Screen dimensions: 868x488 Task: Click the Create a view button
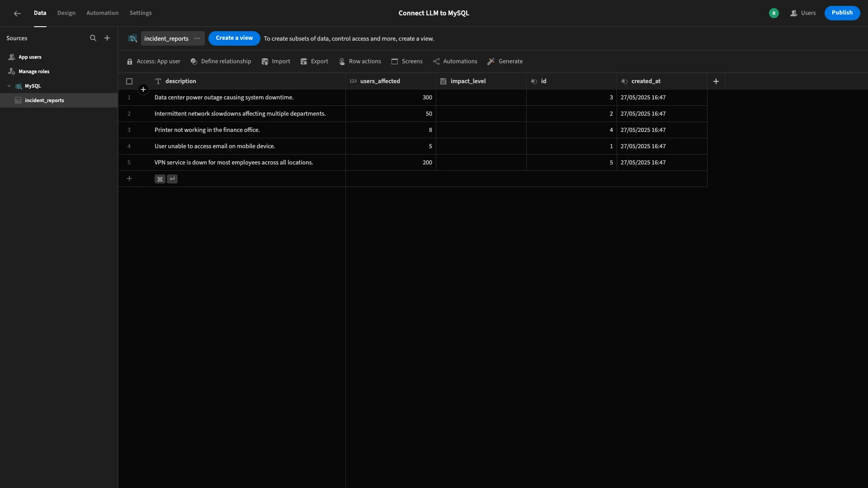click(x=234, y=38)
